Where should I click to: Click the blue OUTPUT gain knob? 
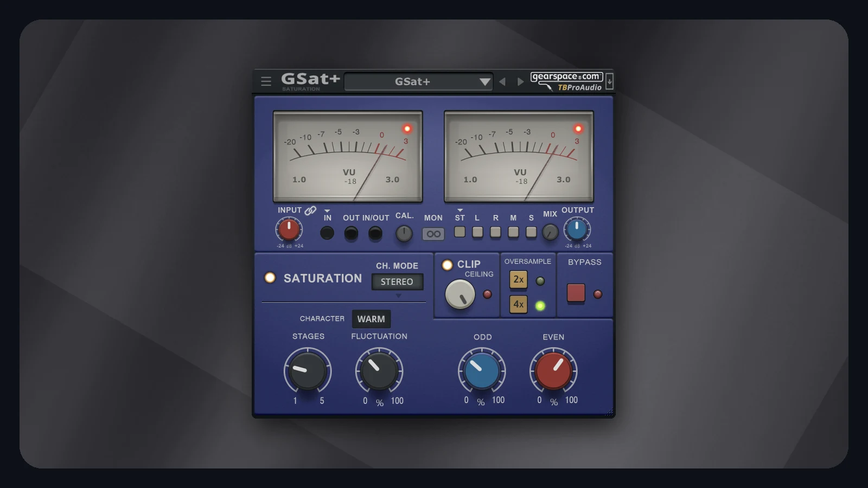[x=577, y=230]
